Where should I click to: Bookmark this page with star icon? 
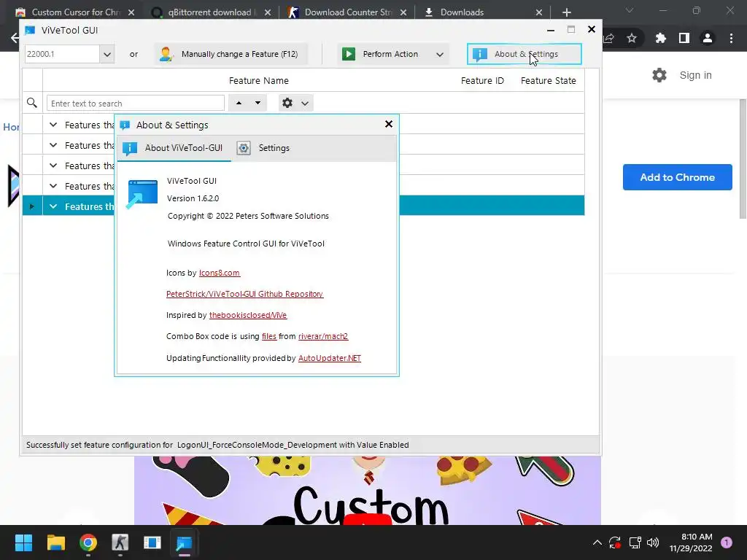point(632,38)
